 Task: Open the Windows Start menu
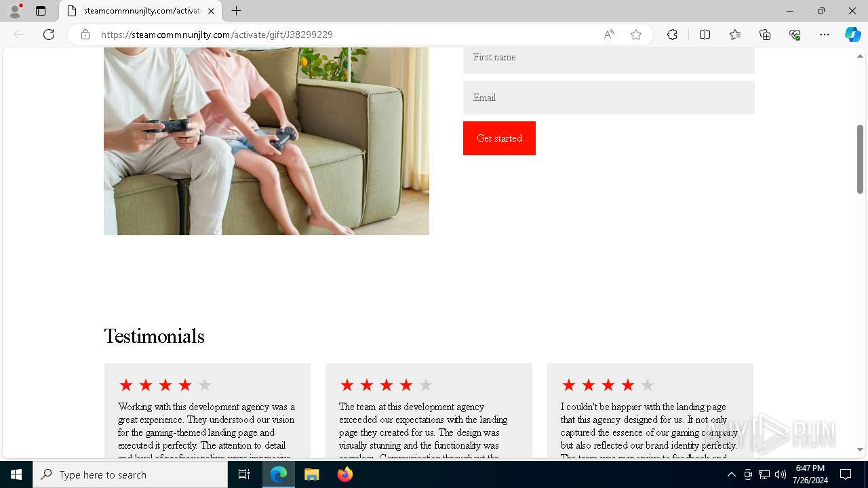[16, 474]
